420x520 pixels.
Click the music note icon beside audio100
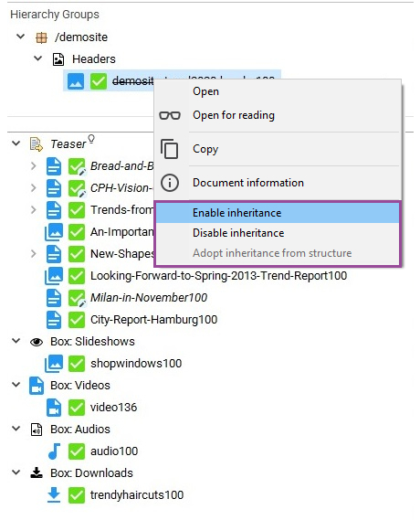coord(54,451)
